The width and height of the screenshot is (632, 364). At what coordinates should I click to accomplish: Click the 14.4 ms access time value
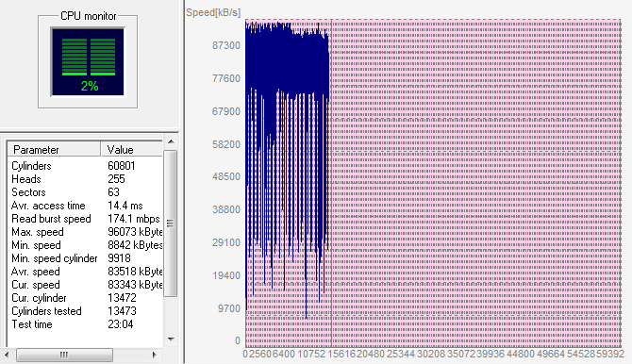pyautogui.click(x=125, y=206)
